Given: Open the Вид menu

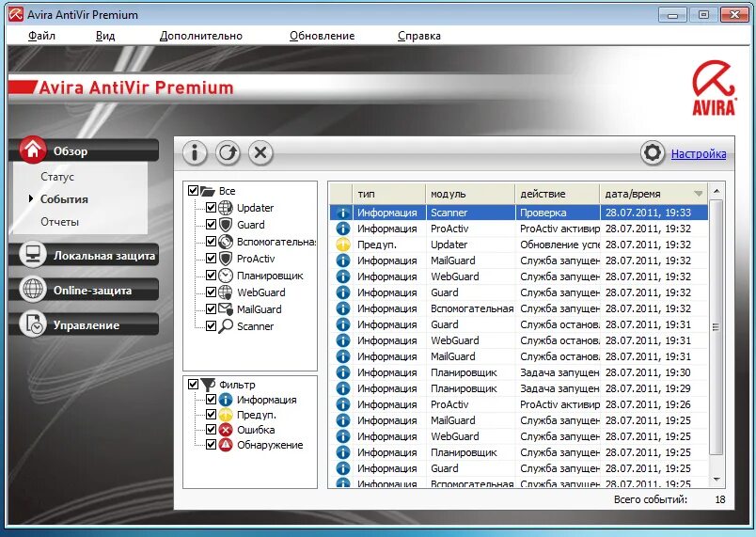Looking at the screenshot, I should 105,36.
